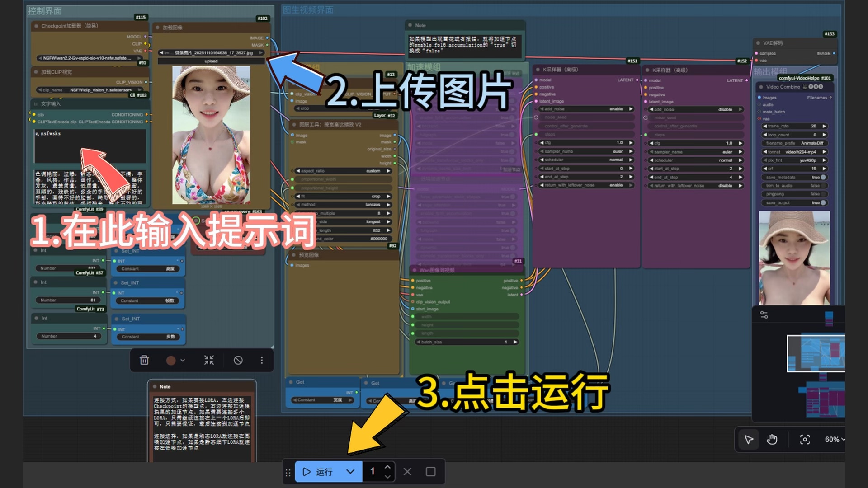The height and width of the screenshot is (488, 868).
Task: Toggle save_metadata in Video Combine
Action: click(x=823, y=177)
